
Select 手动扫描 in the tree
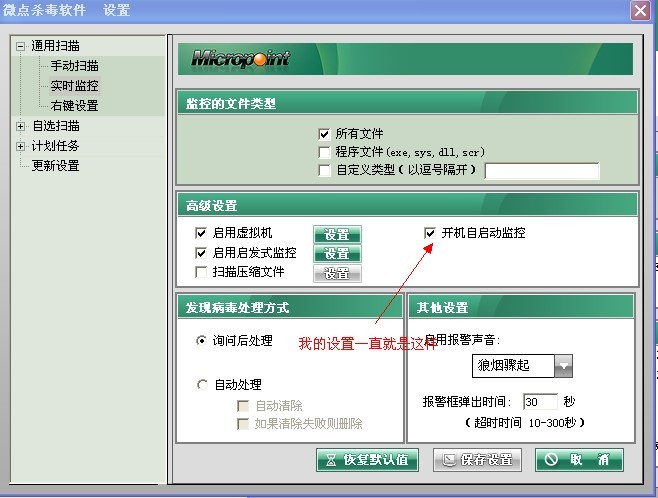74,66
